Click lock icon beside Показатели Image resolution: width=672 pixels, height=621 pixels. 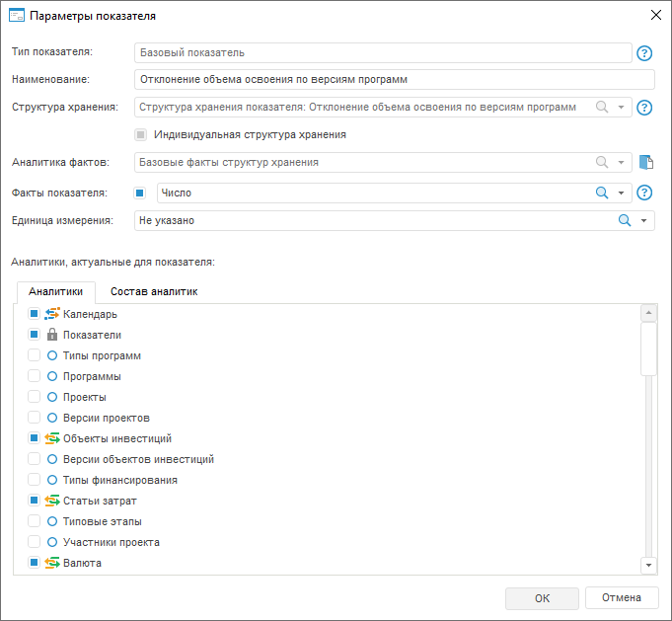pos(53,335)
